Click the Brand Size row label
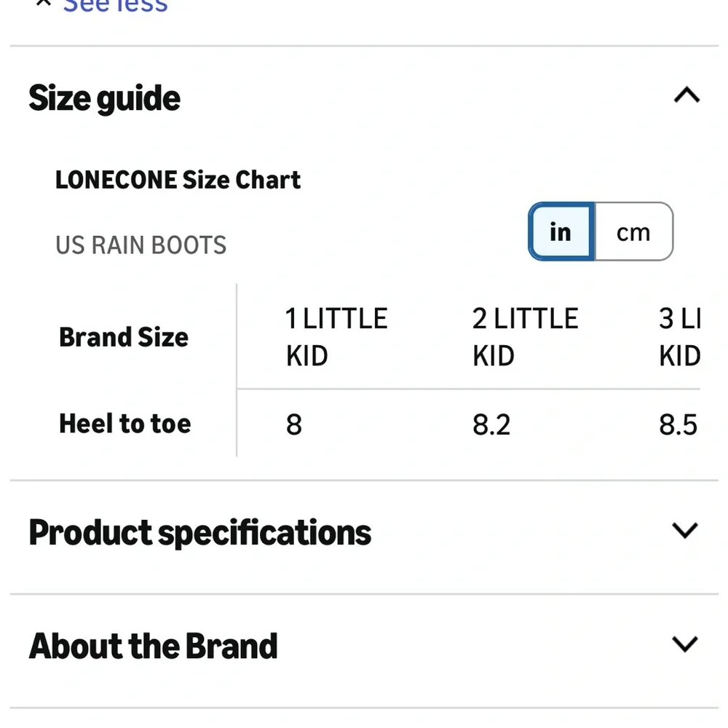 [x=123, y=336]
